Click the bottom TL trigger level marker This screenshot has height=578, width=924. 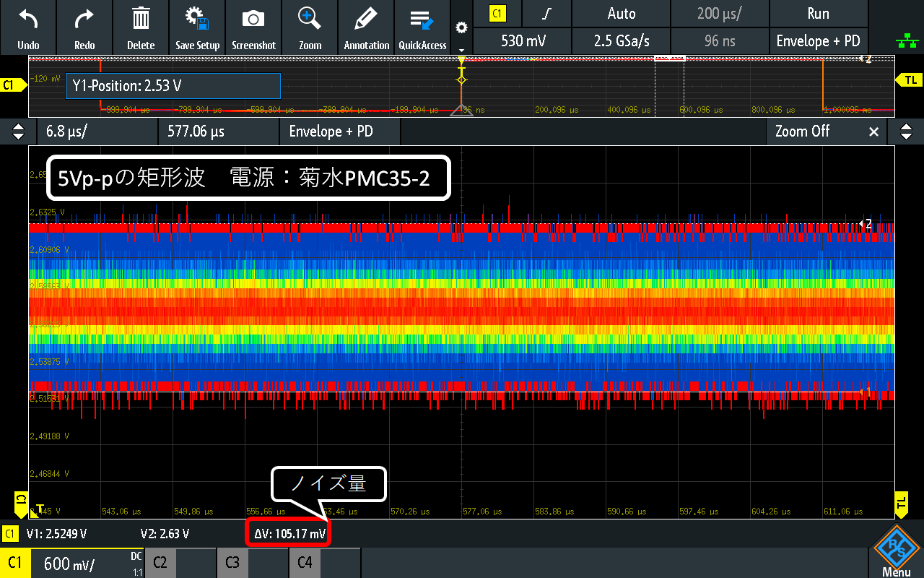(x=902, y=504)
